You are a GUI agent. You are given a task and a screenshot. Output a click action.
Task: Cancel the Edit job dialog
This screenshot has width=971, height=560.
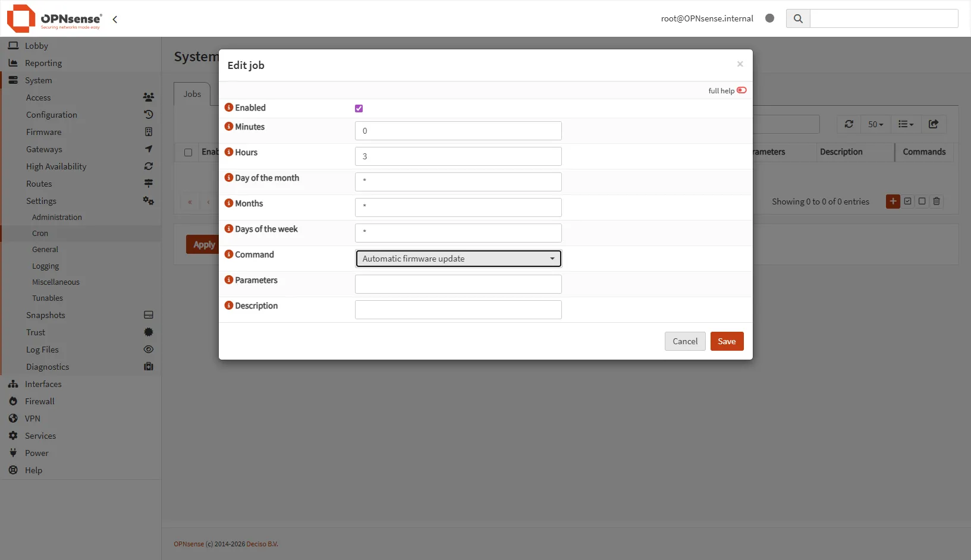click(x=684, y=341)
